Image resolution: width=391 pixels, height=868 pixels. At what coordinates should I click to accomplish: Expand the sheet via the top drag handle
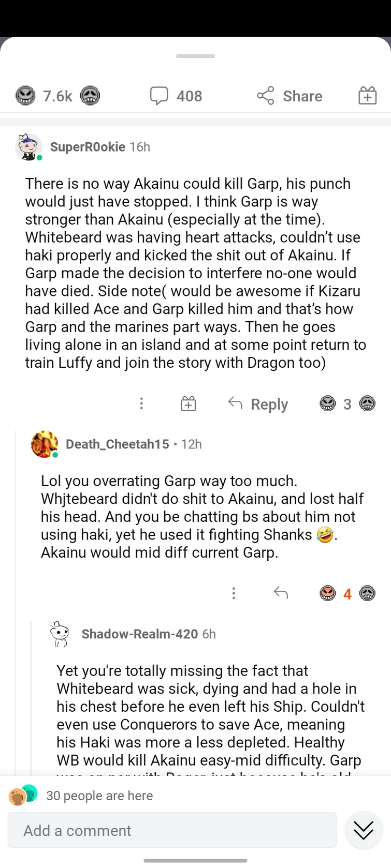pyautogui.click(x=195, y=56)
